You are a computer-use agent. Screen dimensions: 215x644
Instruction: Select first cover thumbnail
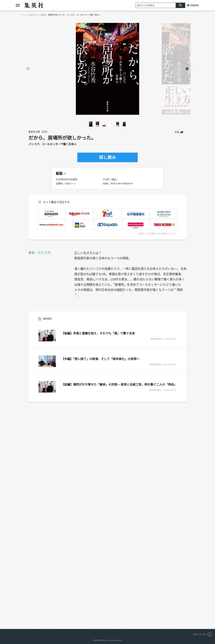[91, 124]
